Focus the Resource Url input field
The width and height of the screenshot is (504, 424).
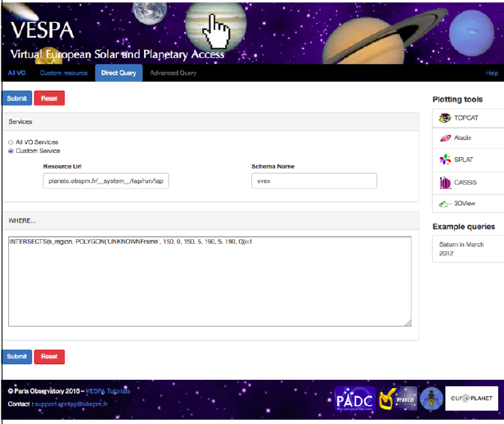click(106, 181)
